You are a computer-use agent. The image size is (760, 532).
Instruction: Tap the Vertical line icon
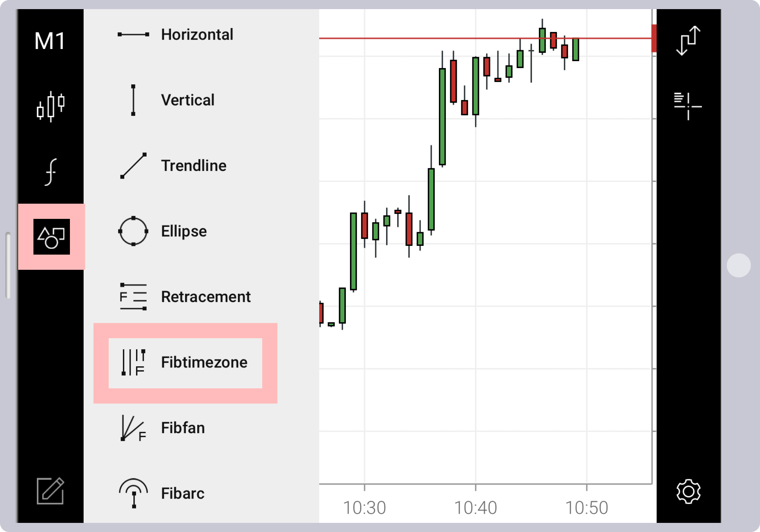pyautogui.click(x=133, y=100)
